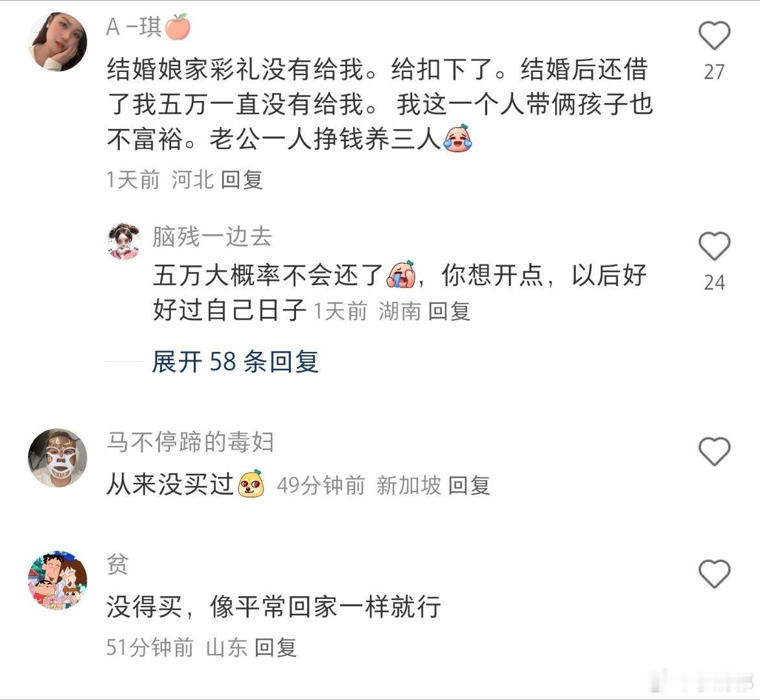
Task: Like 脑残一边去's reply with the heart
Action: tap(714, 246)
